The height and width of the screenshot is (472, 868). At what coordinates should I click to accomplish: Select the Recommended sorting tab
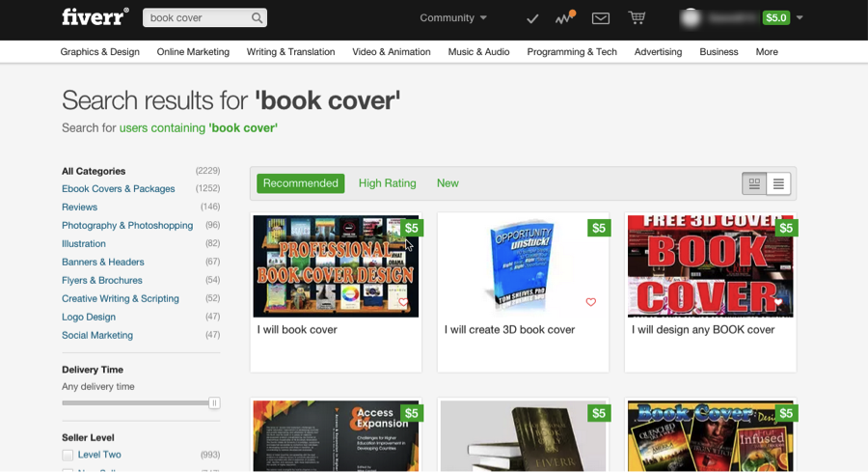click(x=301, y=183)
